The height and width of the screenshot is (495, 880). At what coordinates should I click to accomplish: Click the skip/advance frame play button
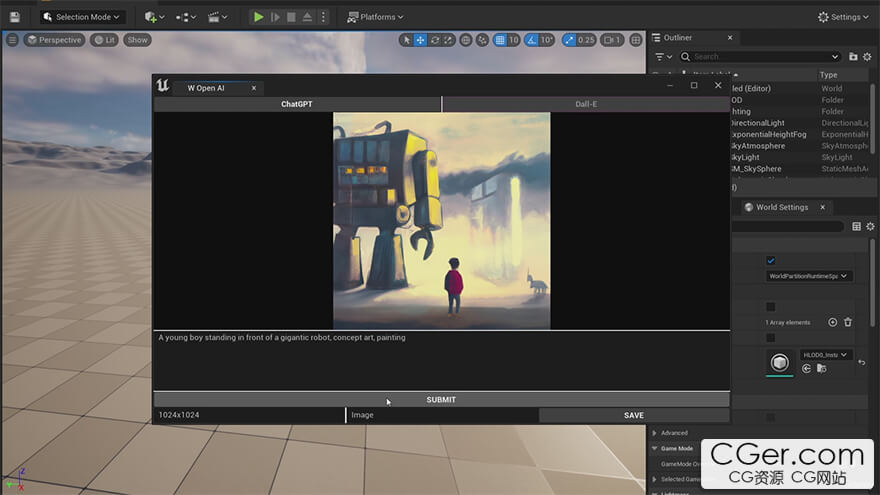tap(275, 17)
